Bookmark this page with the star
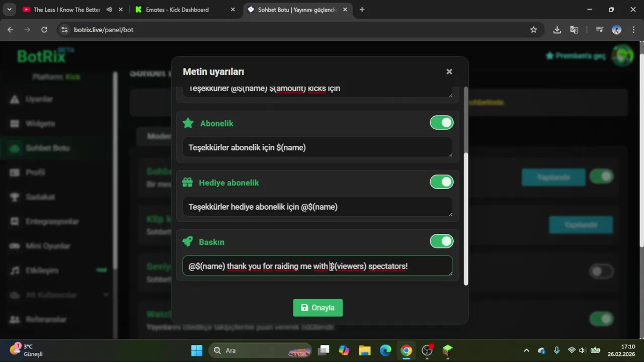The image size is (644, 362). 534,30
